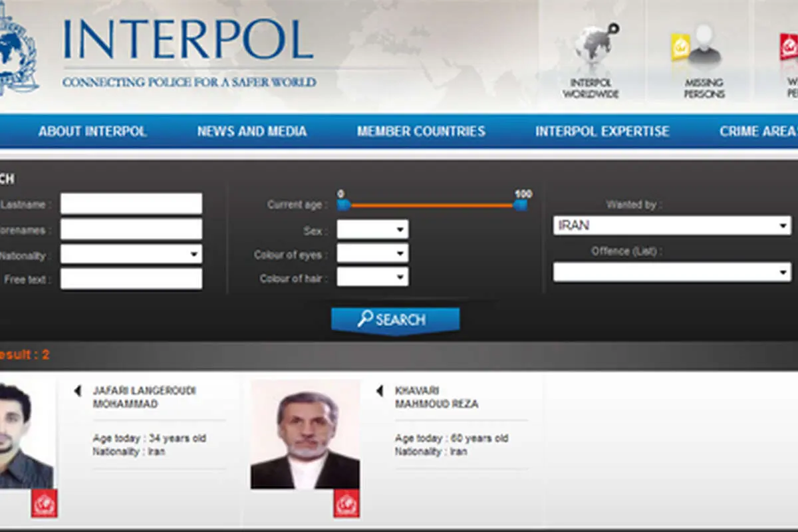This screenshot has height=532, width=798.
Task: Collapse arrow next to Jafari Langeroudi Mohammad
Action: click(x=78, y=391)
